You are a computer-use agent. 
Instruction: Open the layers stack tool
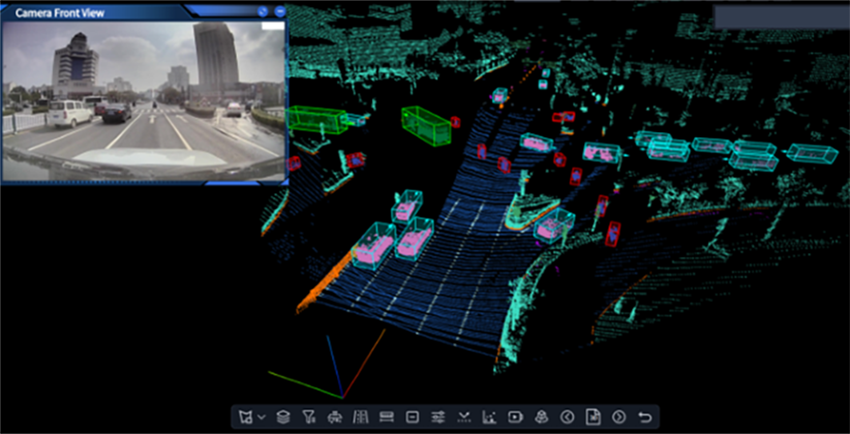(283, 417)
